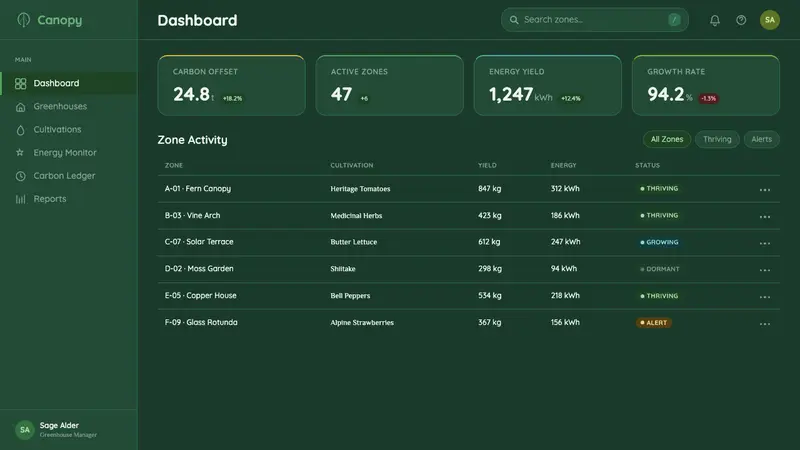
Task: Click the +18.2% carbon offset badge
Action: [x=232, y=98]
